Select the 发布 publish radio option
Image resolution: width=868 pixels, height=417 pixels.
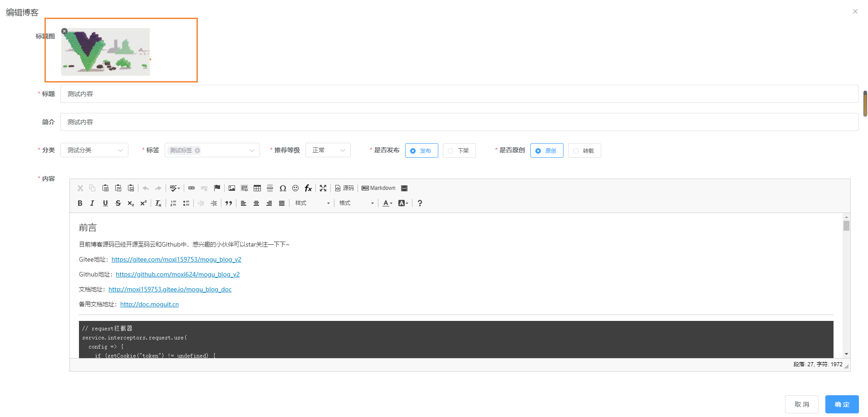pos(422,150)
